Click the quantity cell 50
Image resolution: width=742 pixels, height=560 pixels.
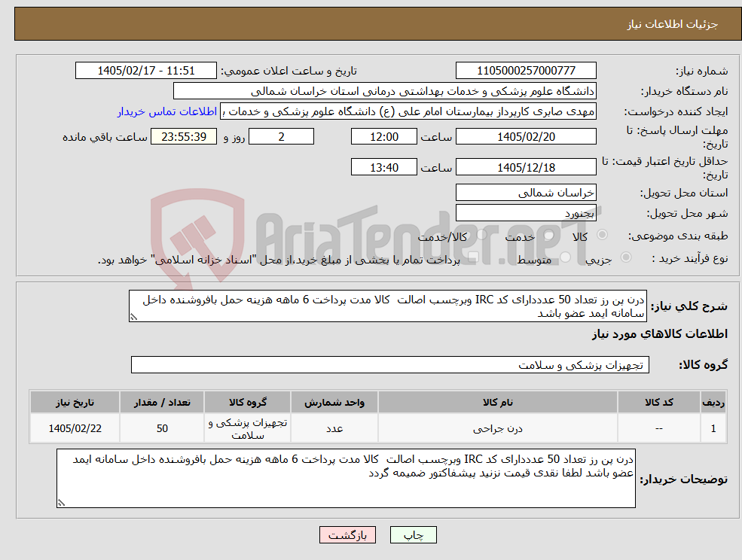click(162, 428)
